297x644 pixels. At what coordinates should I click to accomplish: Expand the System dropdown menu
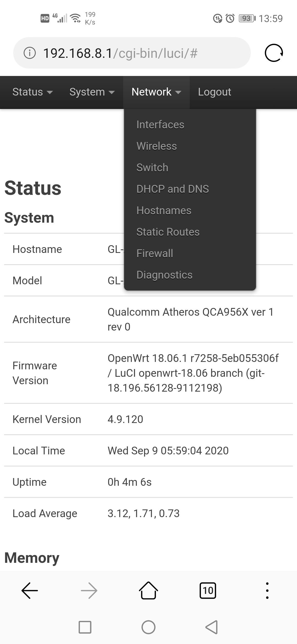tap(92, 92)
